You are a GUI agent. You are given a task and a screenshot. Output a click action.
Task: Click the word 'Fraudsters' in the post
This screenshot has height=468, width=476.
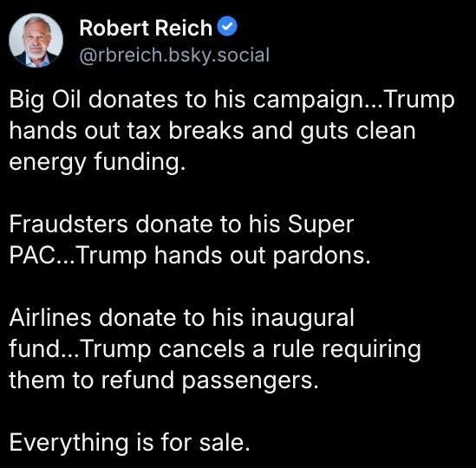point(68,224)
